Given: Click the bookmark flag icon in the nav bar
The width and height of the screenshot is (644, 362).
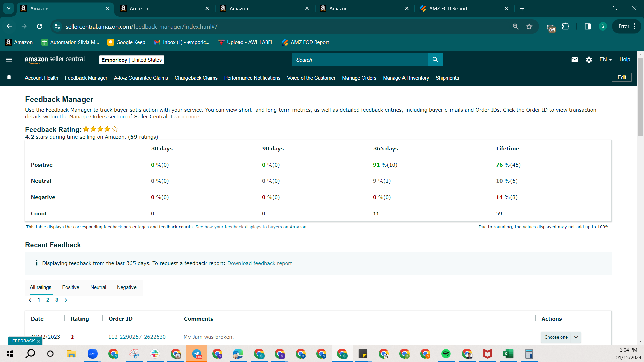Looking at the screenshot, I should point(9,78).
